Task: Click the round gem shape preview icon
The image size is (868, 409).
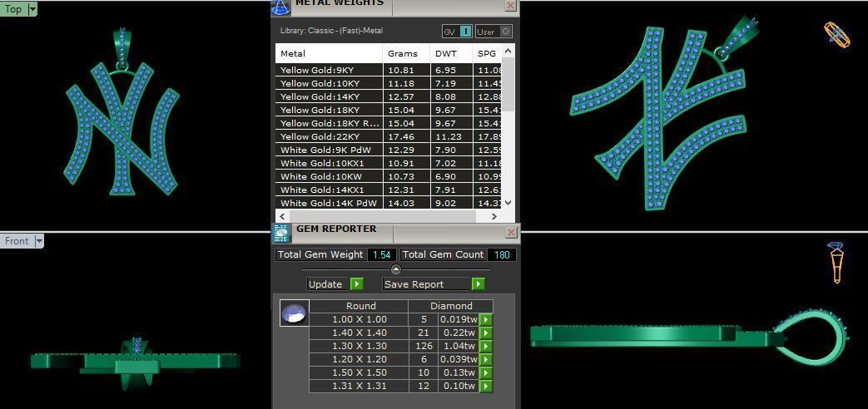Action: (294, 313)
